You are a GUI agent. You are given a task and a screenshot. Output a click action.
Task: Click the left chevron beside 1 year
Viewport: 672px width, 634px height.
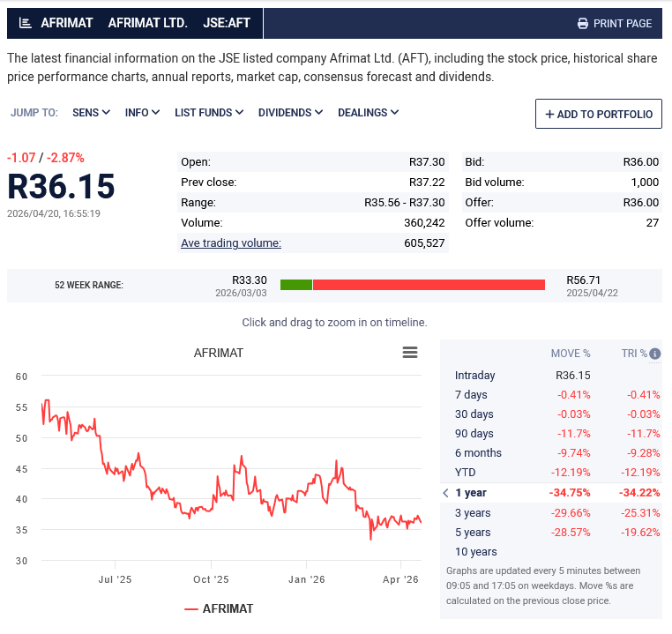445,493
